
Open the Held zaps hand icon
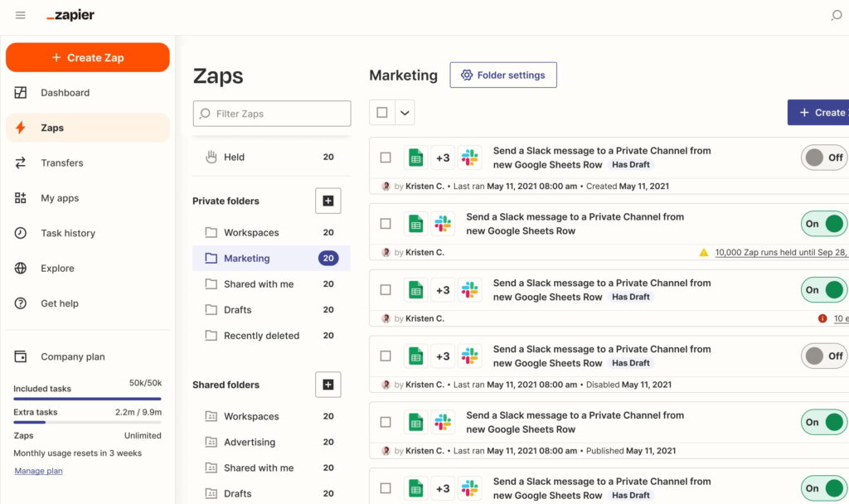point(211,157)
